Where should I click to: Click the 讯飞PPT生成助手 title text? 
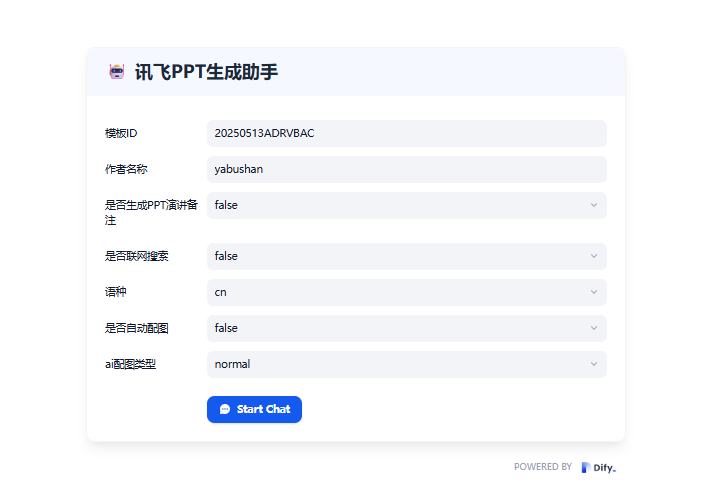coord(206,72)
